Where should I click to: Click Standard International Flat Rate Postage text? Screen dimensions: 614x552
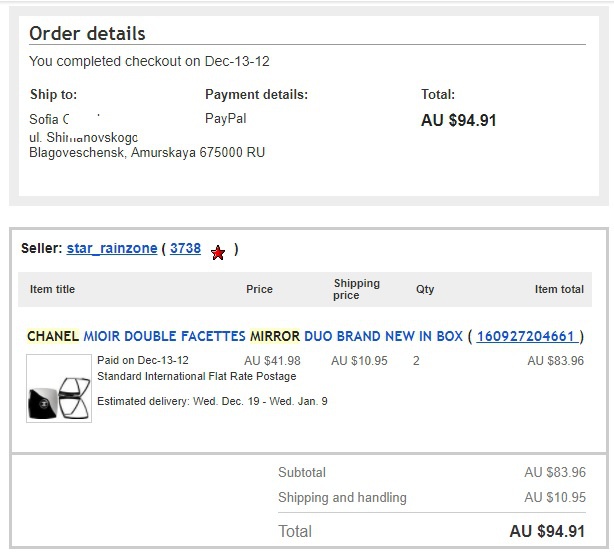pos(196,376)
